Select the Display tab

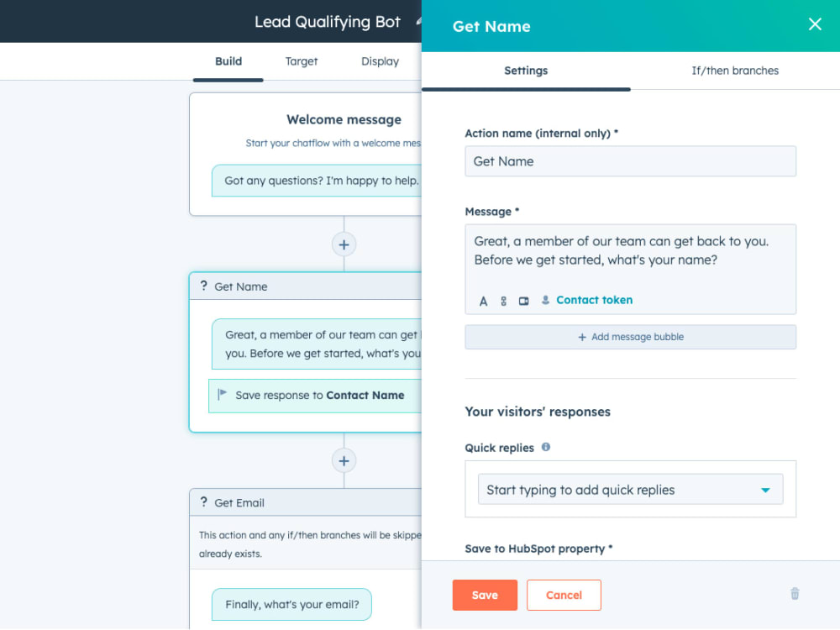tap(380, 60)
